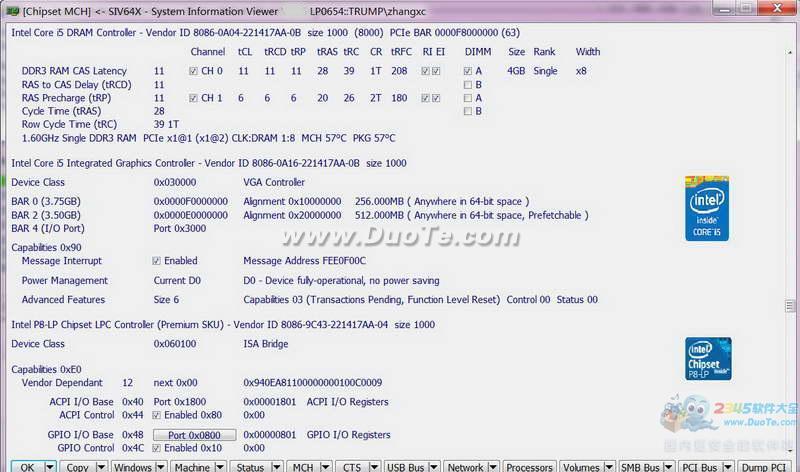Toggle ACPI Control Enabled 0x80 checkbox
Screen dimensions: 800x472
click(x=157, y=415)
